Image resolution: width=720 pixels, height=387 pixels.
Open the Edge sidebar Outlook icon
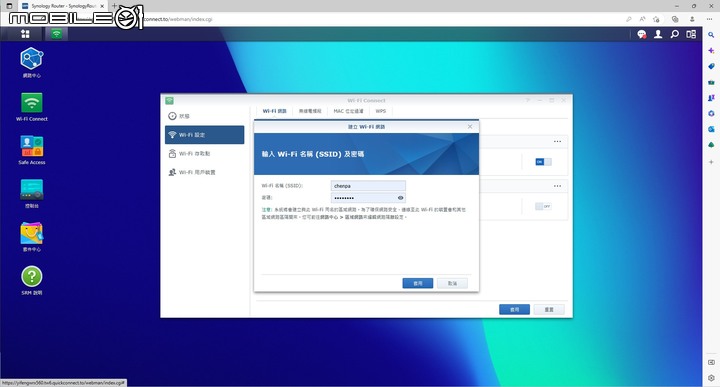point(711,129)
